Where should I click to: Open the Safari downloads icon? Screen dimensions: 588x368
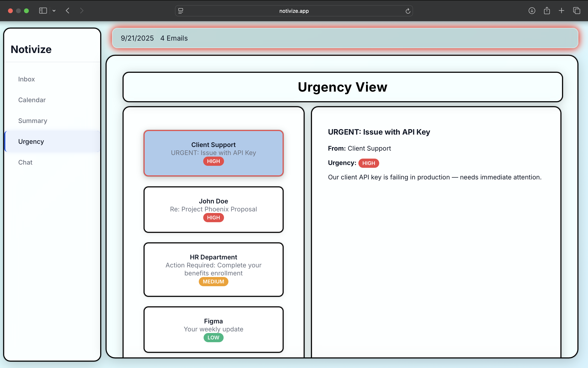coord(532,11)
